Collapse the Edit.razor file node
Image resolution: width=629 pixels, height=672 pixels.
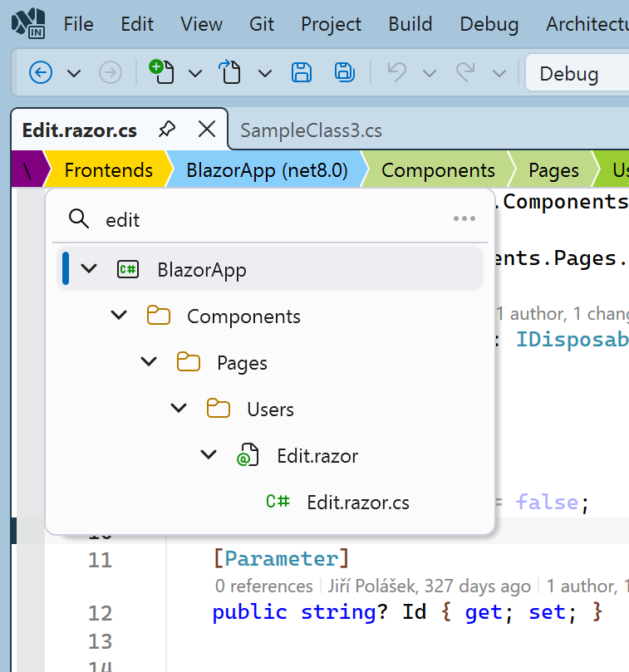pyautogui.click(x=209, y=454)
